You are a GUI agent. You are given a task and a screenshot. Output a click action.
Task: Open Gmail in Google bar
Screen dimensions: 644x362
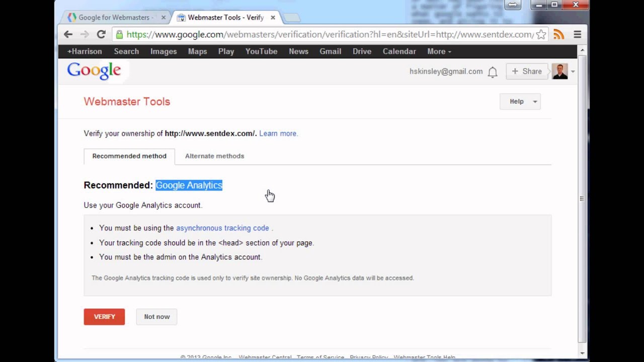[x=330, y=51]
